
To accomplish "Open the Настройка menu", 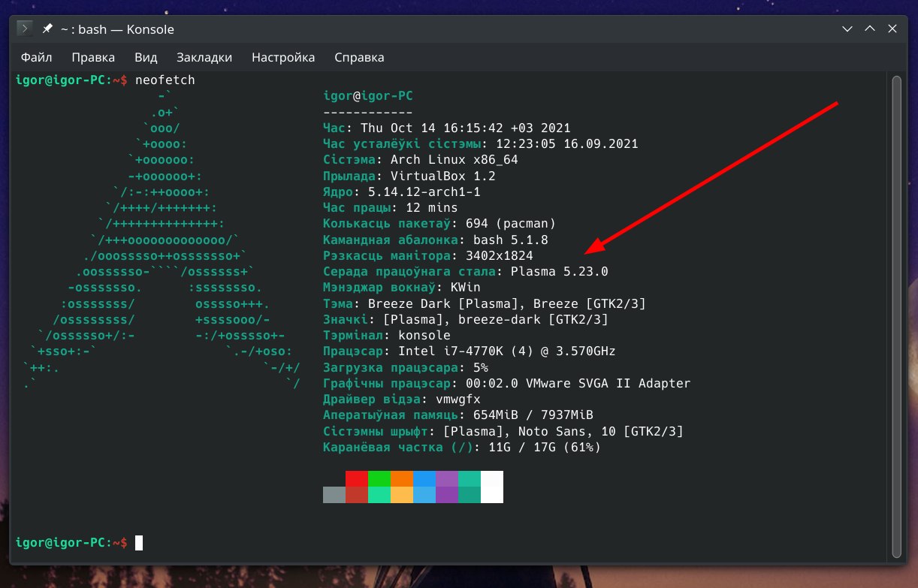I will click(283, 57).
